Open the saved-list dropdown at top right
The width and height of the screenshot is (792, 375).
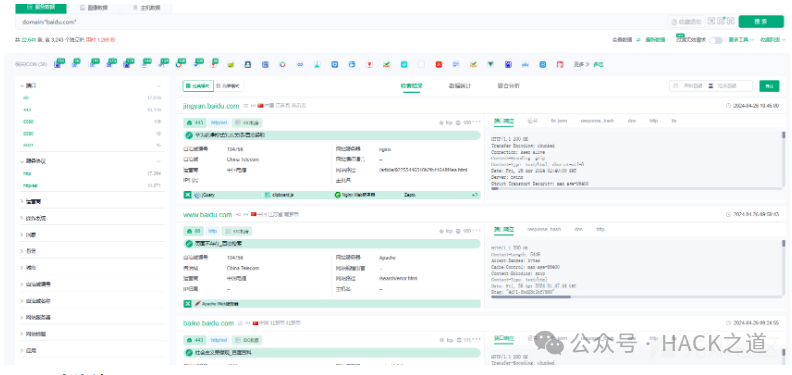pos(772,39)
